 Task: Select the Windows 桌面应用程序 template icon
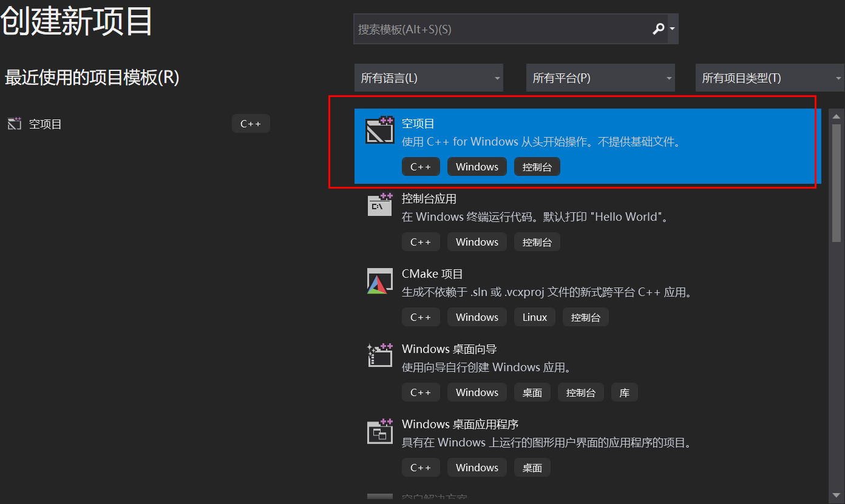point(379,431)
